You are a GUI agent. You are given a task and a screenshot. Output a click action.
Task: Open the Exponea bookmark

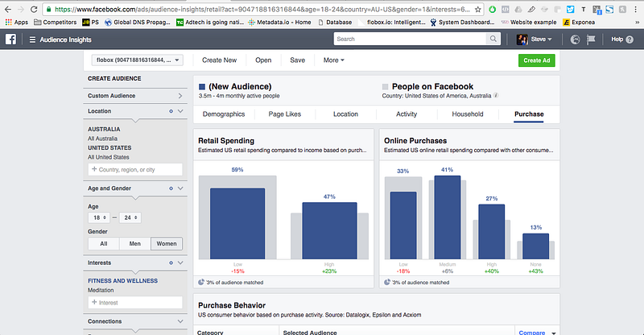tap(579, 23)
